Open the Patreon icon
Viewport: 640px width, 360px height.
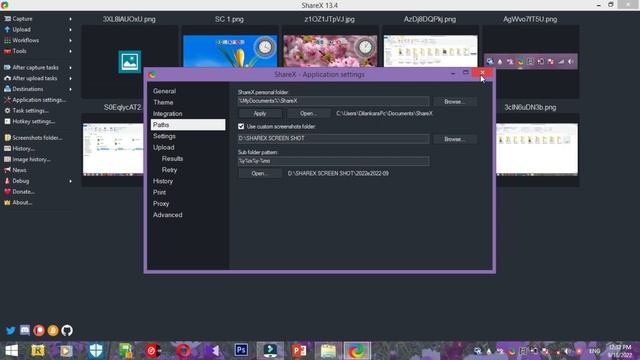pyautogui.click(x=39, y=330)
